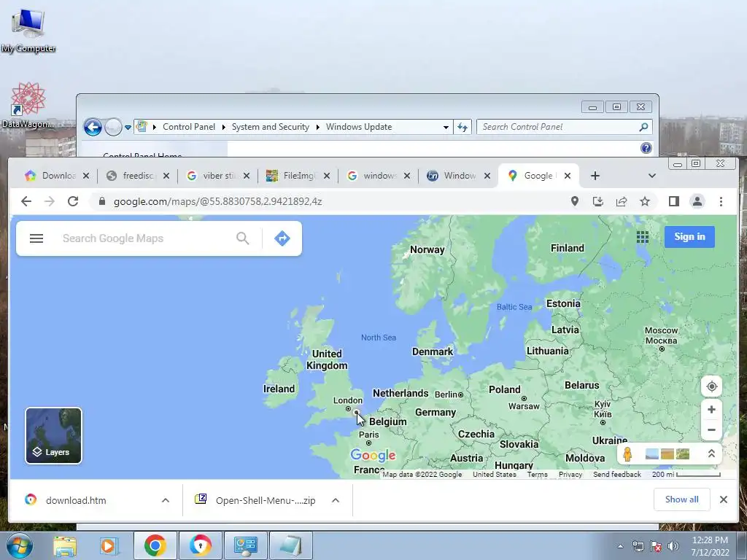
Task: Share this page from address bar
Action: point(622,201)
